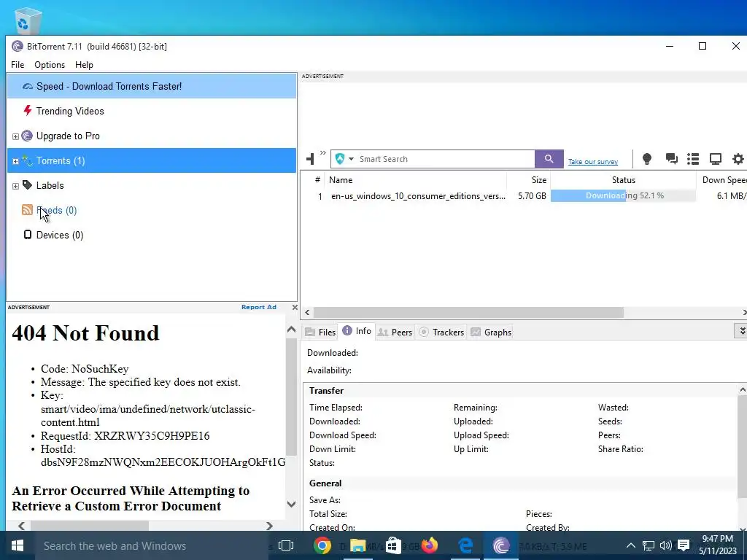This screenshot has height=560, width=747.
Task: Click the Speed gauge icon in sidebar
Action: [x=28, y=86]
